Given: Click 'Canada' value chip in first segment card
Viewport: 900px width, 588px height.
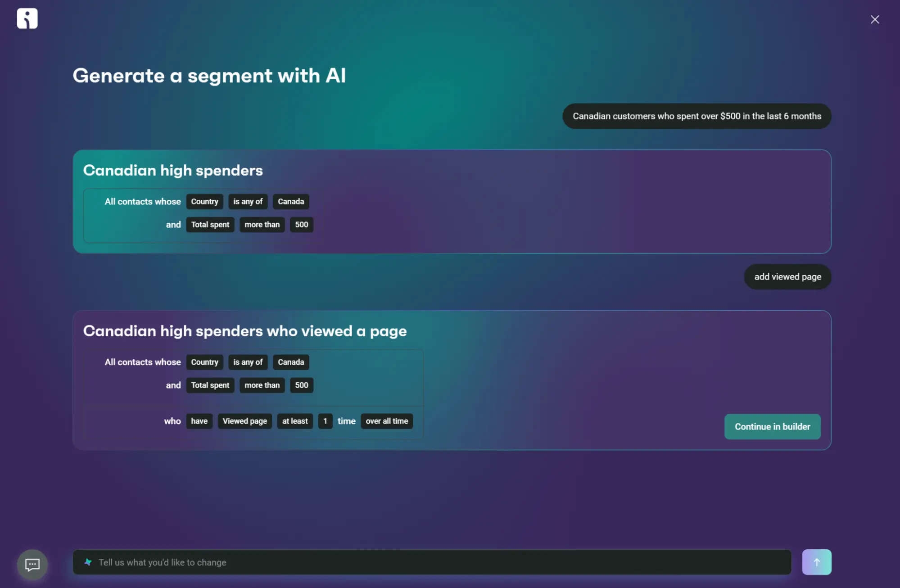Looking at the screenshot, I should click(291, 201).
